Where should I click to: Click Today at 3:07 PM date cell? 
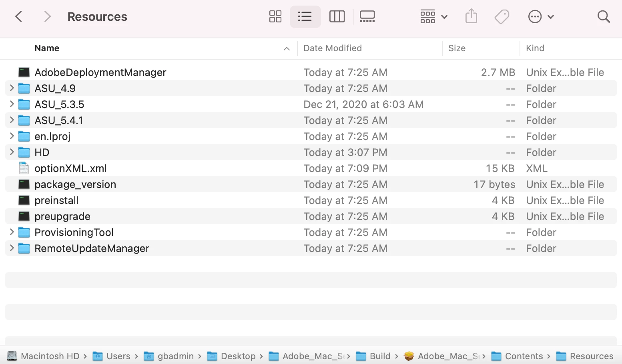[345, 152]
